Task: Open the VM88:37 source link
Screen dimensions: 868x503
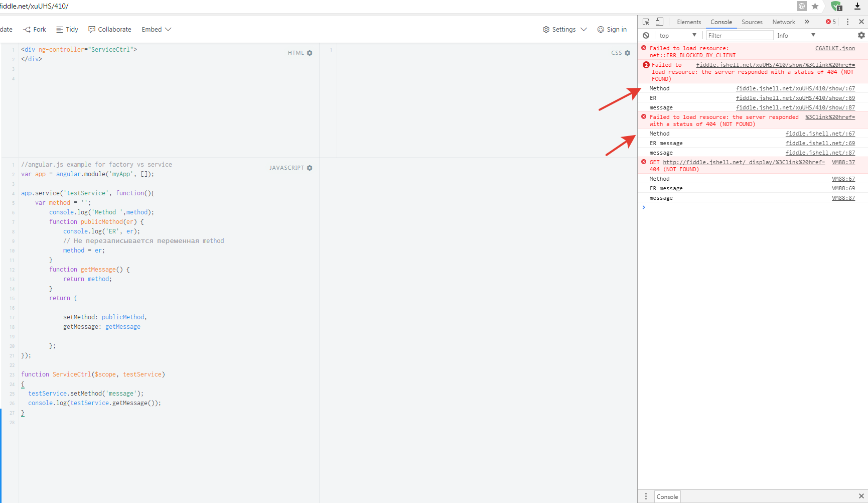Action: 843,163
